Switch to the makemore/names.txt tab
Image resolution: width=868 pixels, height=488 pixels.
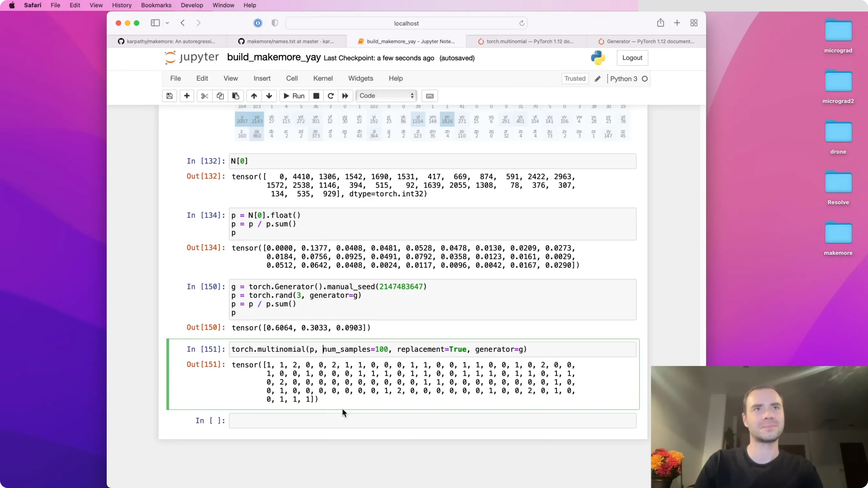pos(286,41)
